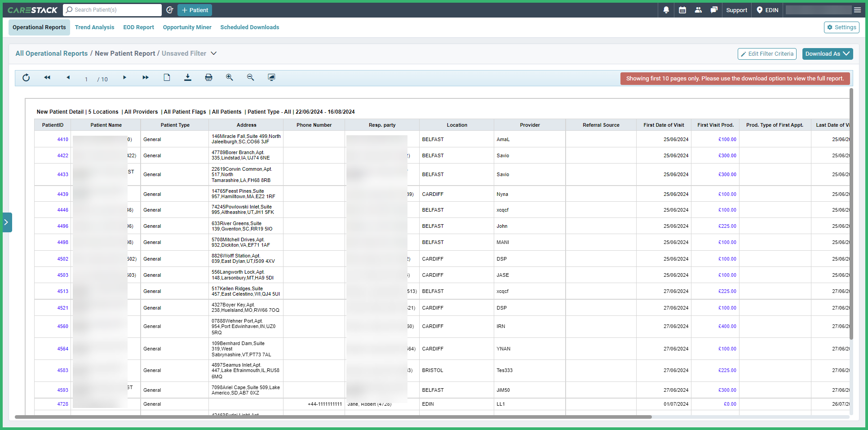Viewport: 868px width, 430px height.
Task: Click the current page number field
Action: 86,79
